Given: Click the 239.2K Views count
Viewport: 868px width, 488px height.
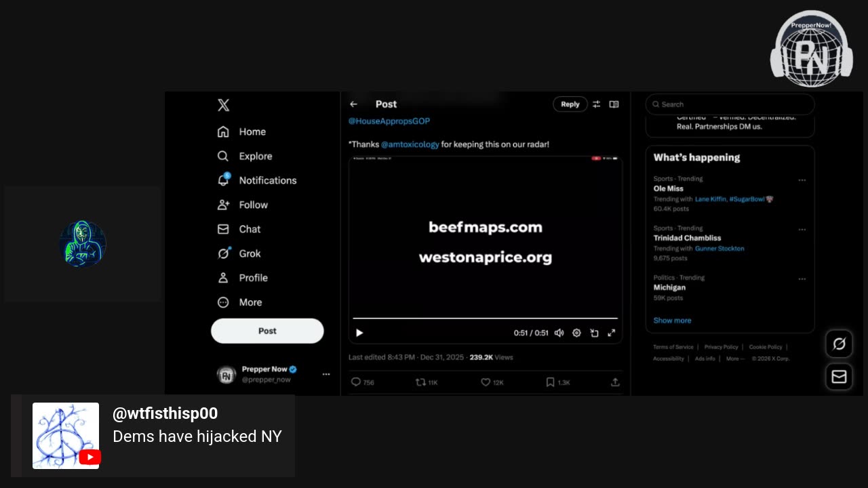Looking at the screenshot, I should [x=491, y=357].
